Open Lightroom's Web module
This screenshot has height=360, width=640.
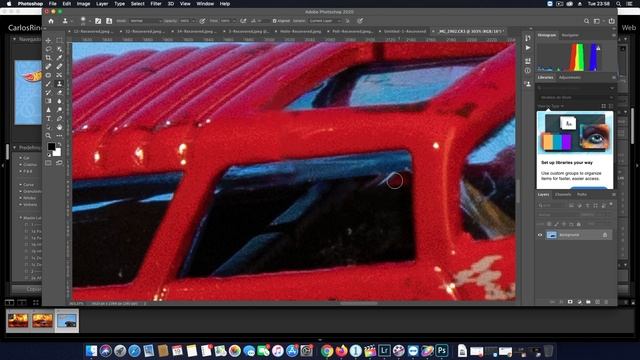pyautogui.click(x=629, y=28)
